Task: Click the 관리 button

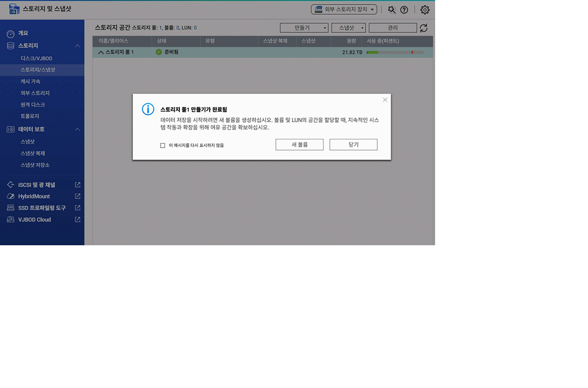Action: (392, 28)
